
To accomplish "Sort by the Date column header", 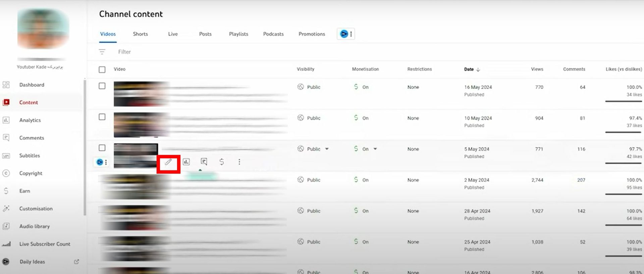I will coord(469,69).
